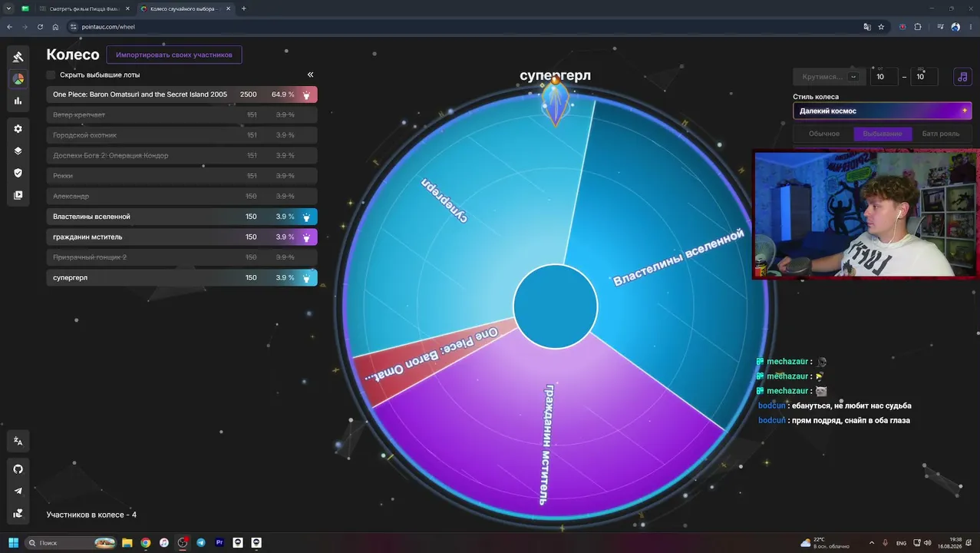Open settings gear in the sidebar

click(18, 128)
